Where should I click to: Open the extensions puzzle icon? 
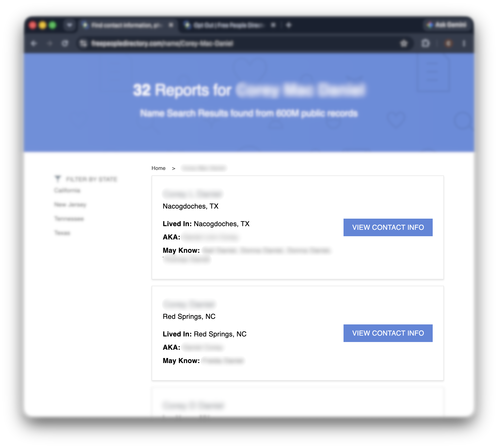426,44
